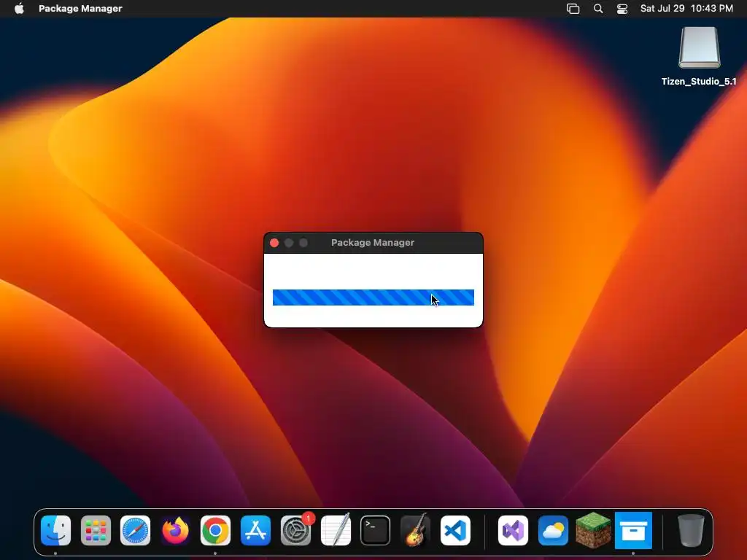Open Finder from the dock
747x560 pixels.
(55, 530)
